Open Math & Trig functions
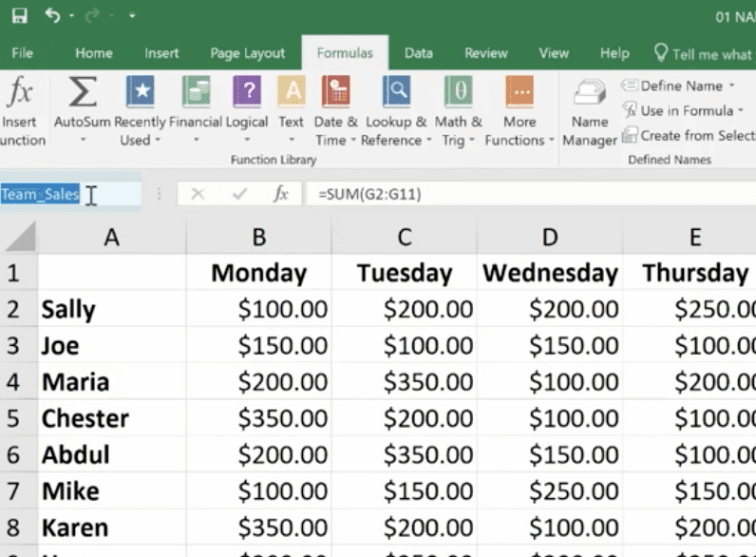 pos(458,93)
